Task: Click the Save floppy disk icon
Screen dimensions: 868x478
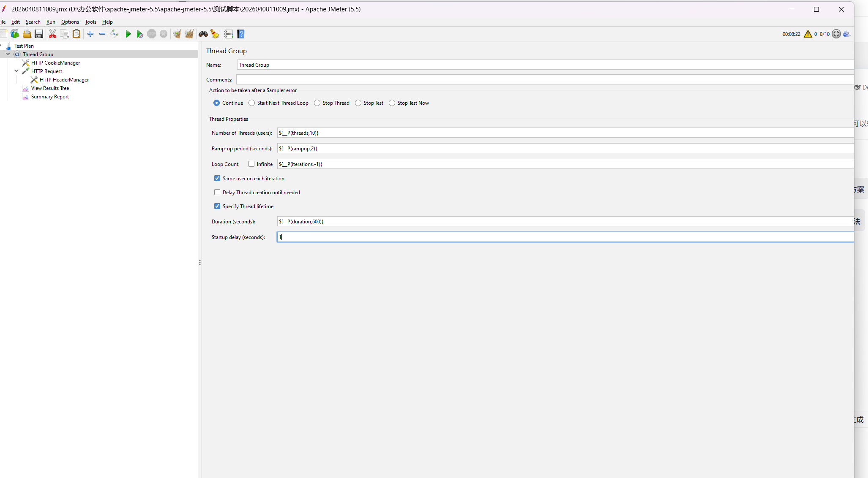Action: point(39,34)
